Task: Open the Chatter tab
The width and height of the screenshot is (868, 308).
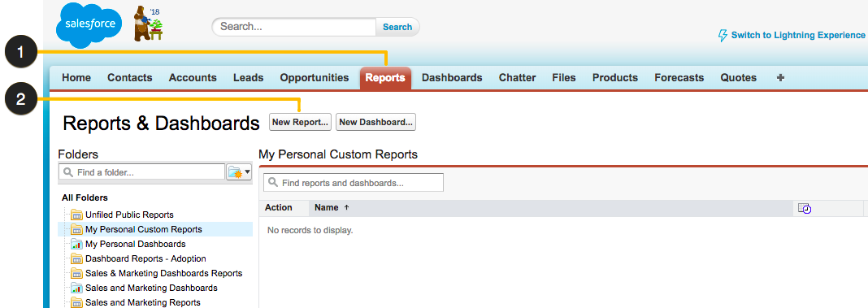Action: coord(517,78)
